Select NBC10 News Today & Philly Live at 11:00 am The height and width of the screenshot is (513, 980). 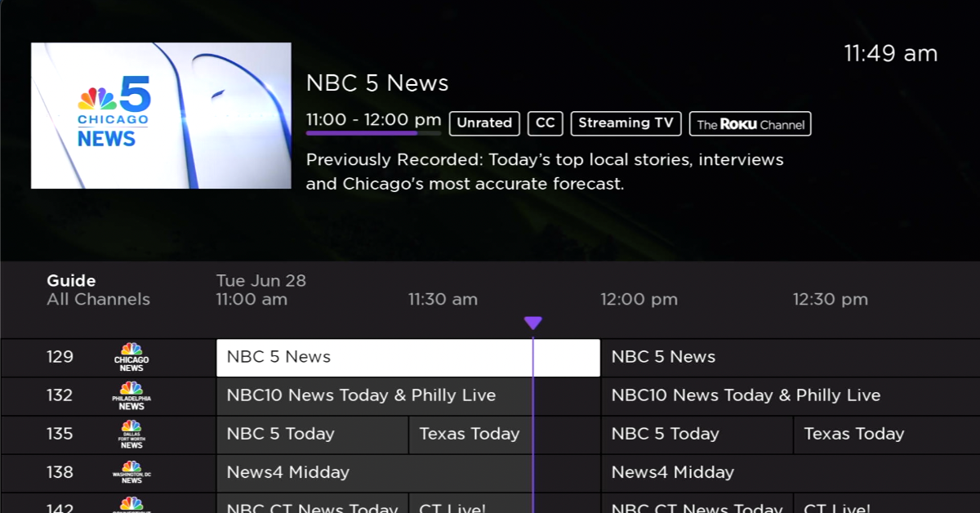point(408,396)
